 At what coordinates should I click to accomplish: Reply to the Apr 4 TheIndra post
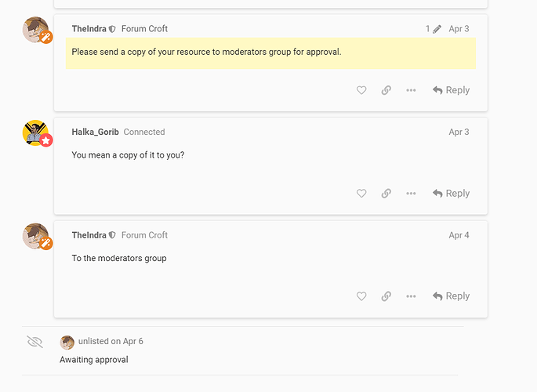pos(451,296)
